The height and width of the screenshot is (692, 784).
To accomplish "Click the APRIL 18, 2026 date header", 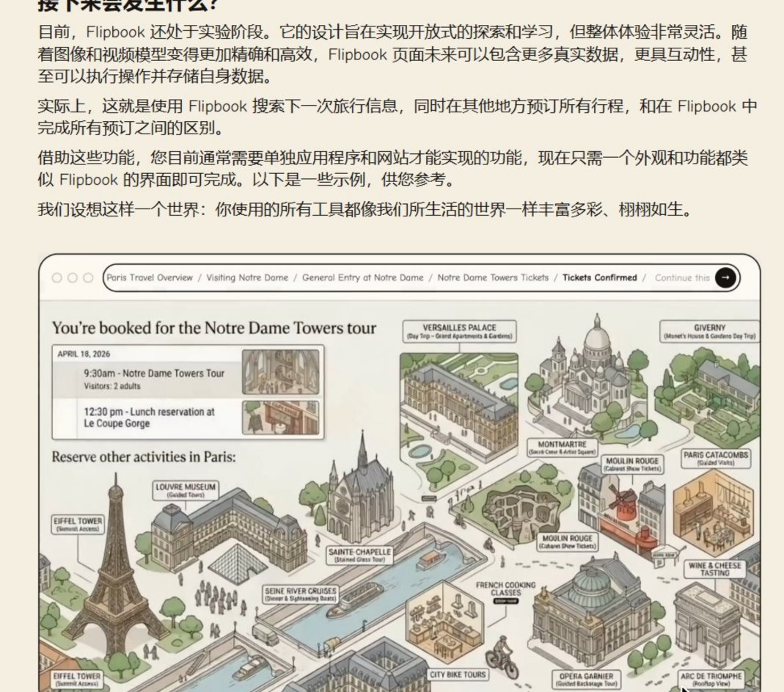I will [84, 354].
